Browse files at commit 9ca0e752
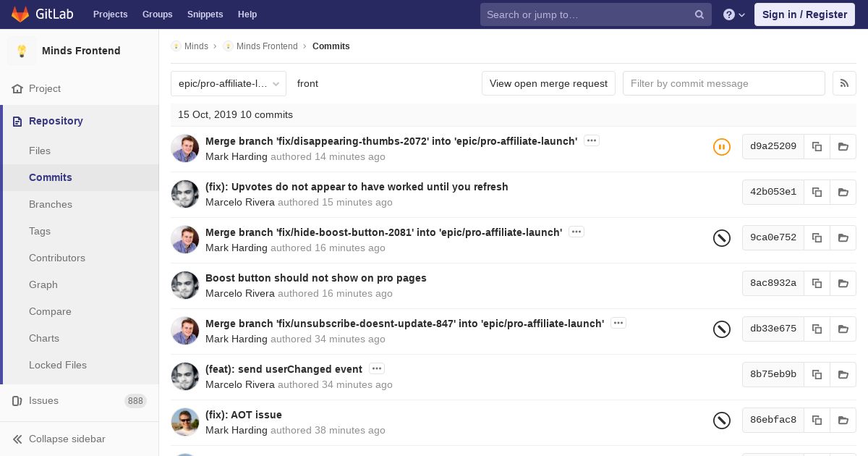This screenshot has width=868, height=456. [x=843, y=237]
